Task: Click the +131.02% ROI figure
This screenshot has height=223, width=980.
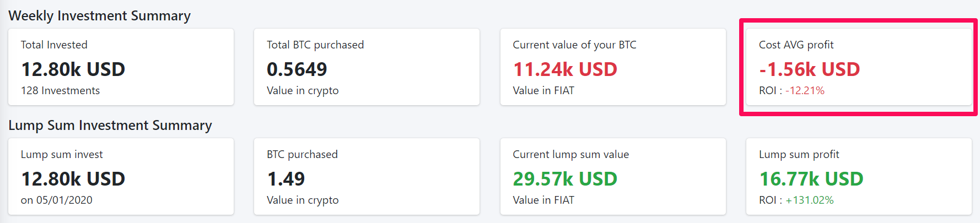Action: pos(809,200)
